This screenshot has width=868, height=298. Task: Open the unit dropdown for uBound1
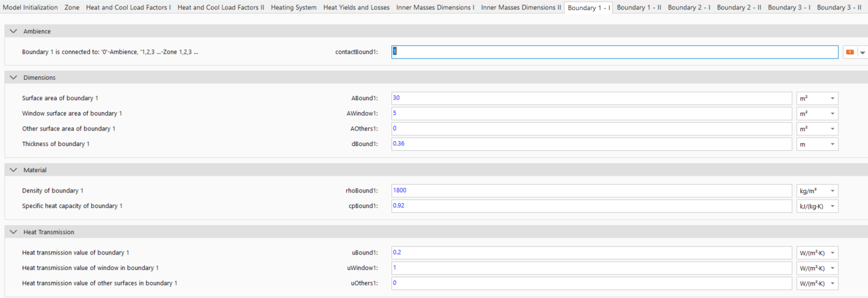point(817,253)
